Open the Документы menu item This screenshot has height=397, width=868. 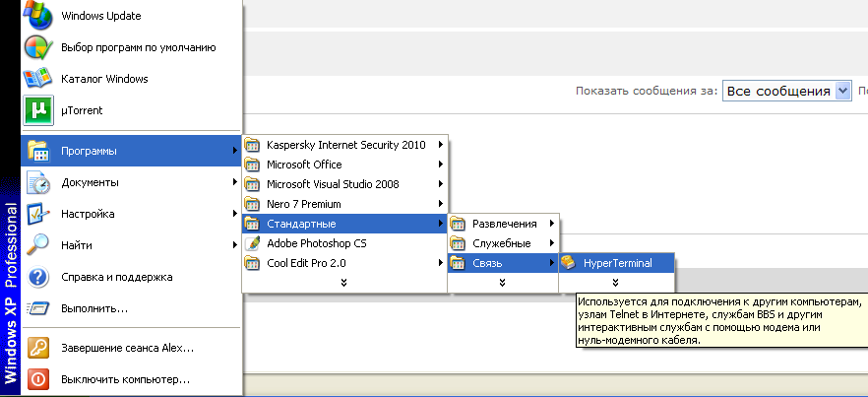(x=90, y=182)
